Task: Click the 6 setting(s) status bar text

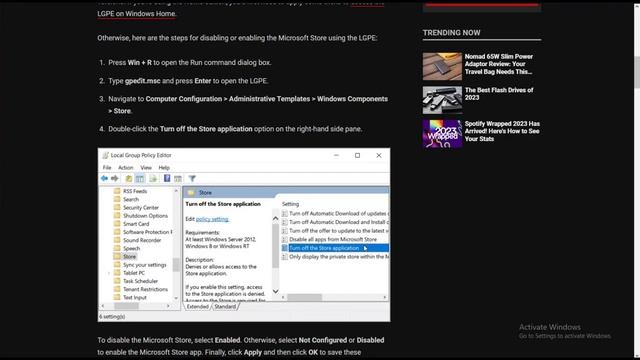Action: (112, 316)
